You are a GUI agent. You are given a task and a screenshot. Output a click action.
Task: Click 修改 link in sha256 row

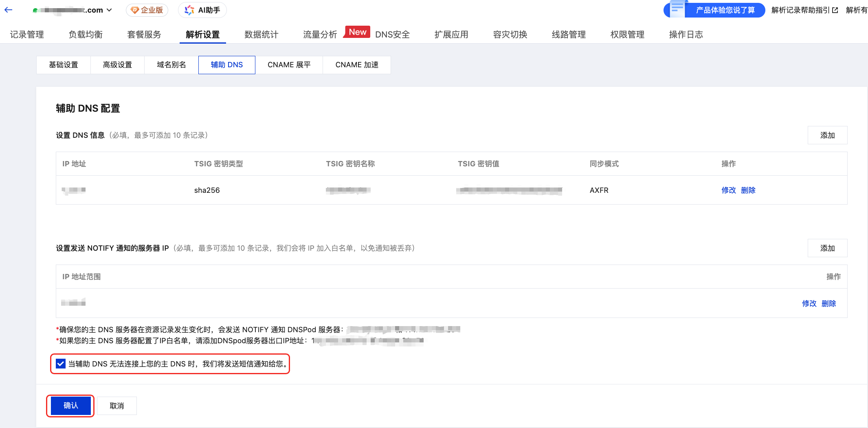(x=728, y=190)
